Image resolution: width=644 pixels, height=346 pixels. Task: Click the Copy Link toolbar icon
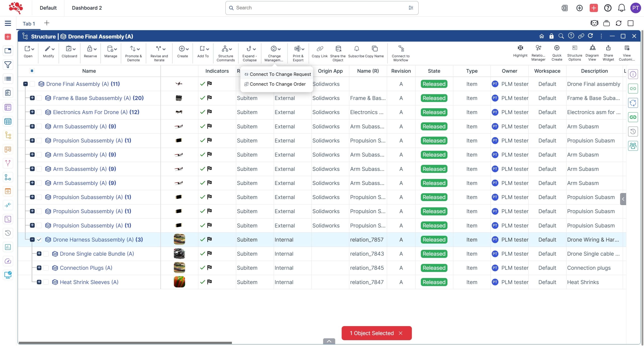pyautogui.click(x=319, y=49)
